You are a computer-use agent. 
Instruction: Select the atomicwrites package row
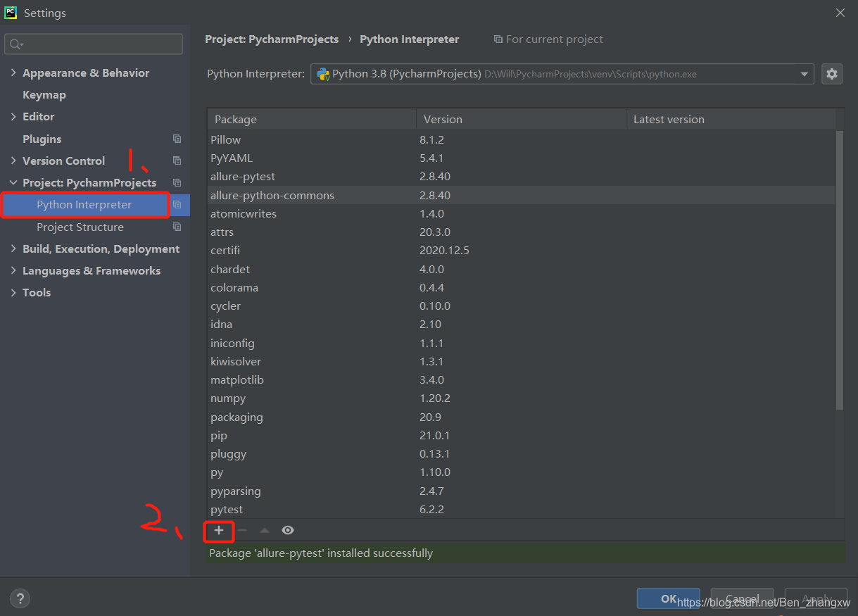point(522,213)
